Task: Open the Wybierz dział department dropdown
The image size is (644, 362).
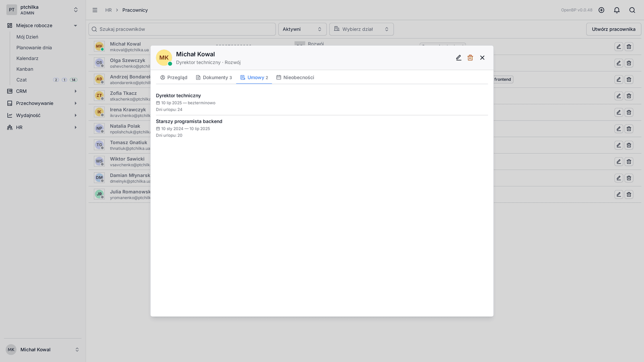Action: click(x=361, y=29)
